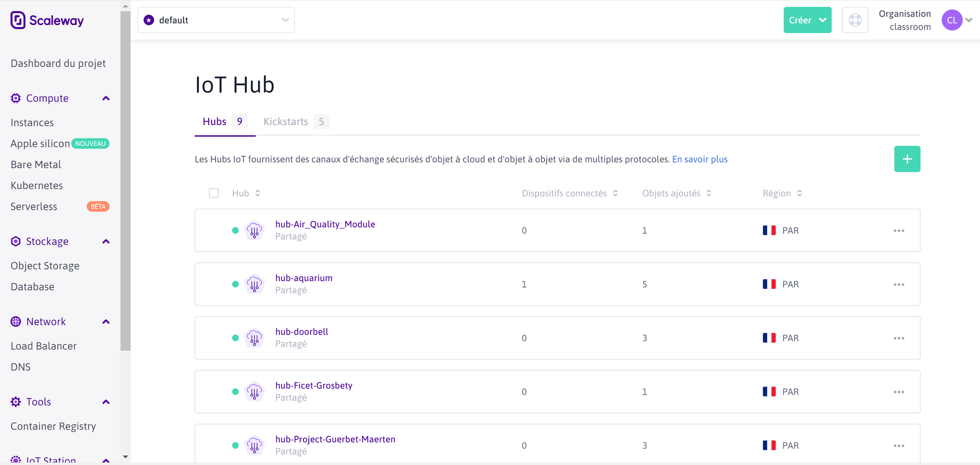Image resolution: width=980 pixels, height=465 pixels.
Task: Click the CL user avatar
Action: pyautogui.click(x=952, y=20)
